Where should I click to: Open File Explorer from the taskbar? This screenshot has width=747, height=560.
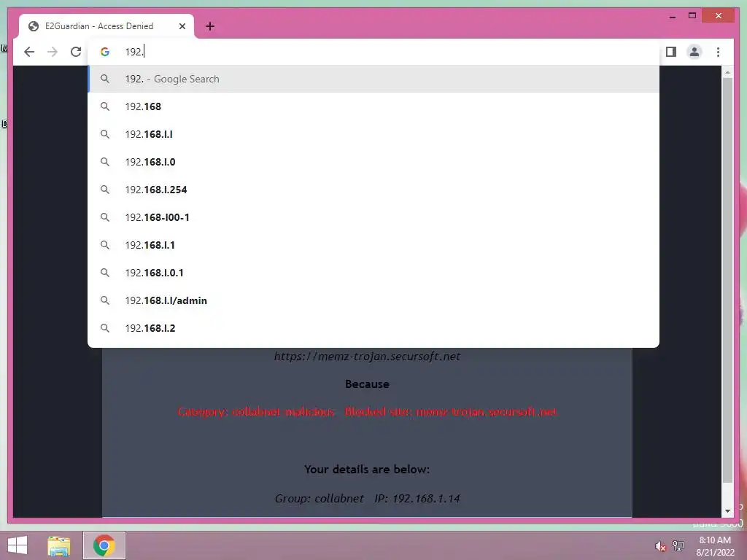pos(59,545)
